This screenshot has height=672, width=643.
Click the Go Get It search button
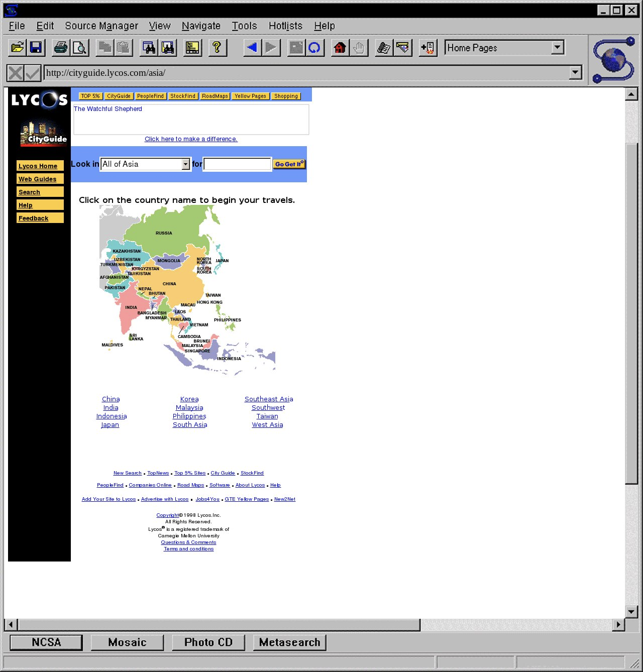(289, 164)
